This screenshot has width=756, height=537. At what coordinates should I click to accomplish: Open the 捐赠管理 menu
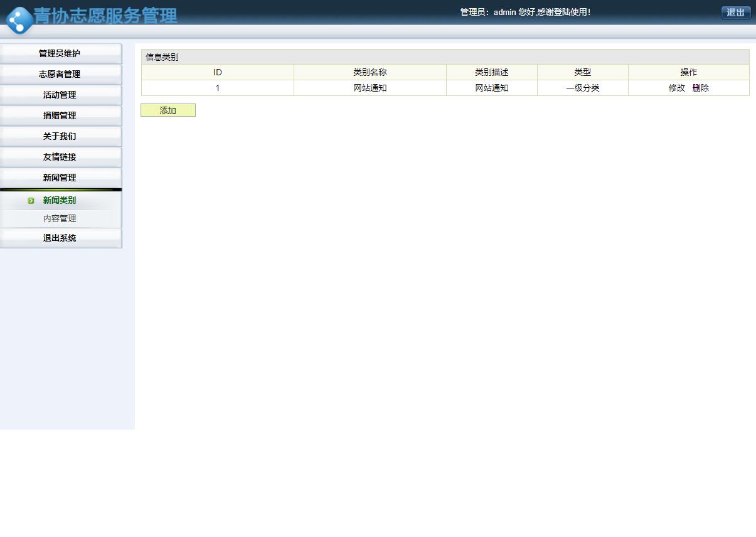[x=60, y=115]
